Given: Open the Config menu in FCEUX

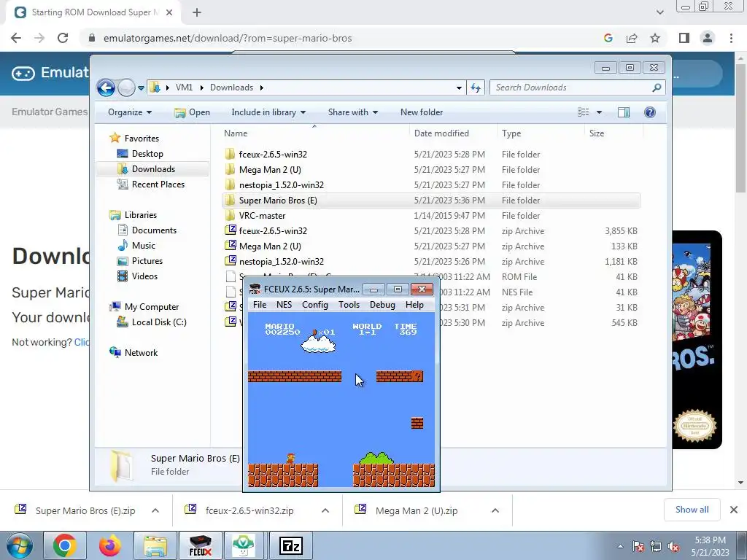Looking at the screenshot, I should pos(315,305).
